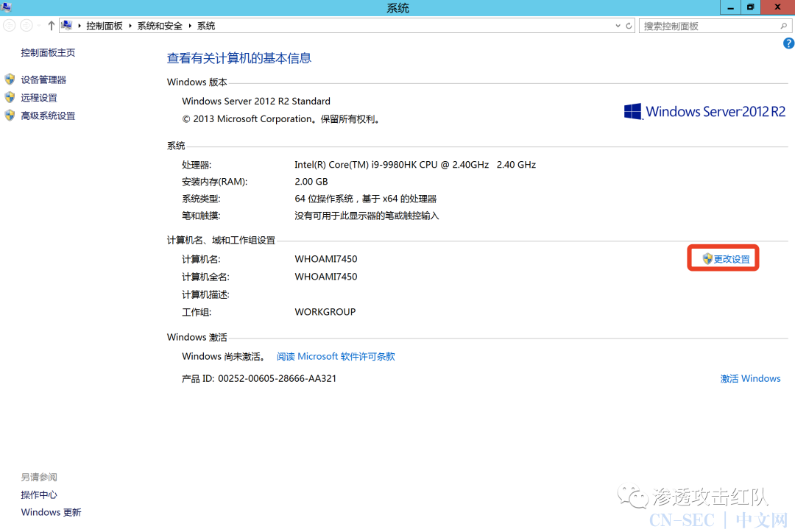Click the system window title bar icon
Viewport: 795px width, 532px height.
(6, 7)
